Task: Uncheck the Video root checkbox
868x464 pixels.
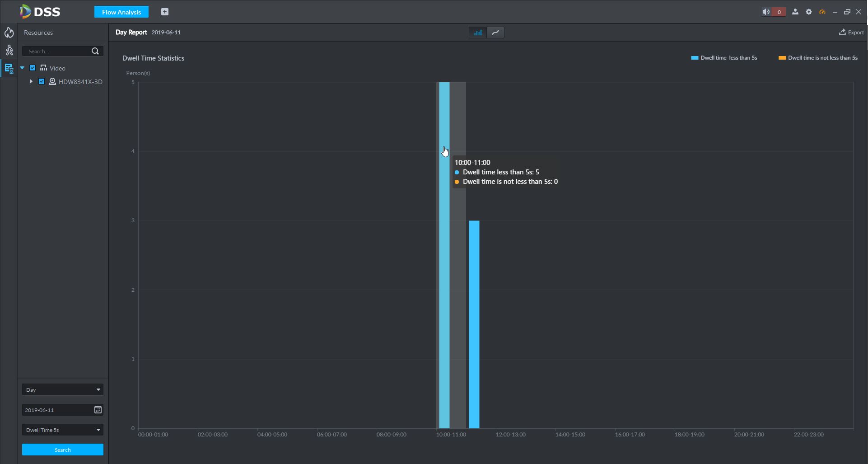Action: pyautogui.click(x=33, y=68)
